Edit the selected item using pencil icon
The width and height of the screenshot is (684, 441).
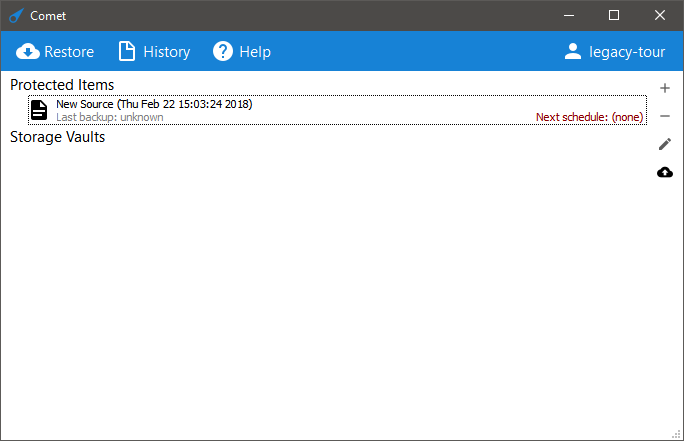(x=665, y=144)
